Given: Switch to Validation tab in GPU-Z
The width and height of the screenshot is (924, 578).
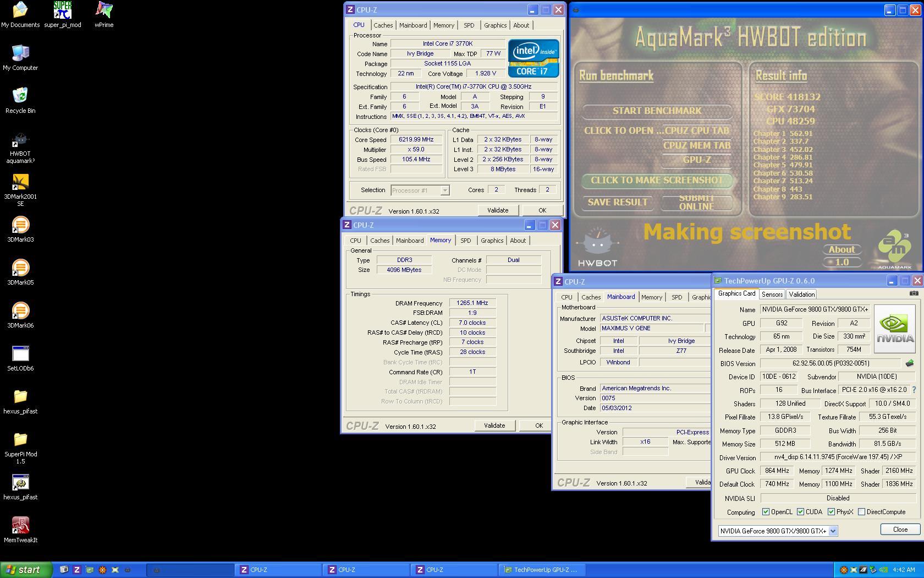Looking at the screenshot, I should tap(801, 295).
